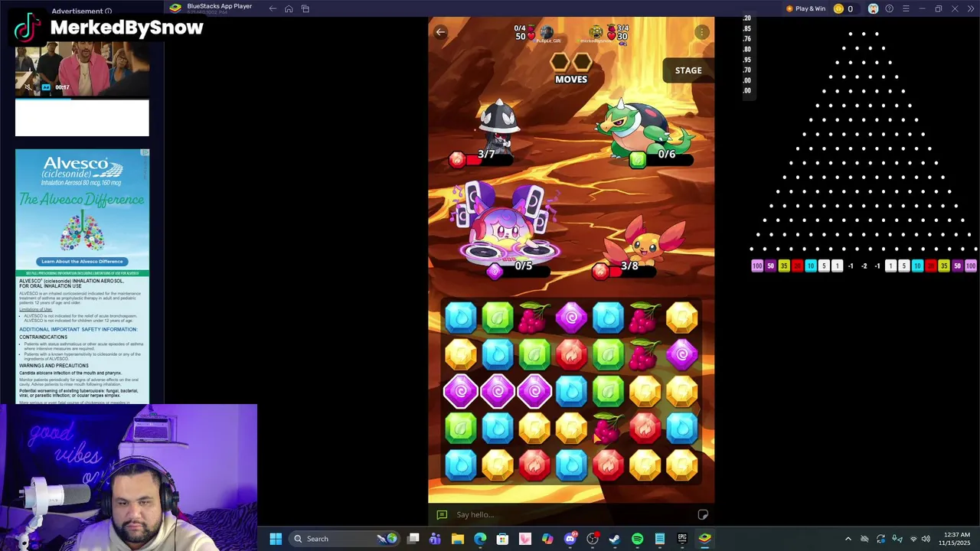Open the in-game three-dot options menu
Screen dimensions: 980x551
point(702,32)
